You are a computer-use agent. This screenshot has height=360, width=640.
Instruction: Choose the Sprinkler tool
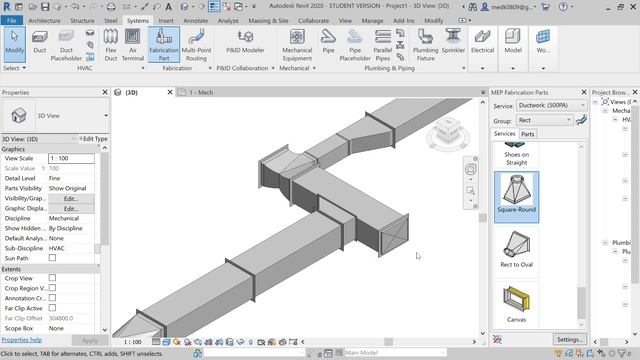(453, 42)
